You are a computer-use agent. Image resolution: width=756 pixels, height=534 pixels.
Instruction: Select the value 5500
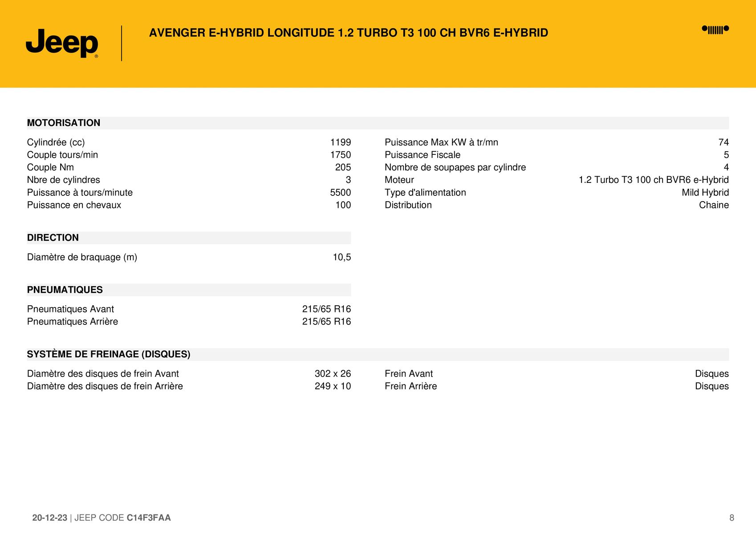tap(341, 193)
